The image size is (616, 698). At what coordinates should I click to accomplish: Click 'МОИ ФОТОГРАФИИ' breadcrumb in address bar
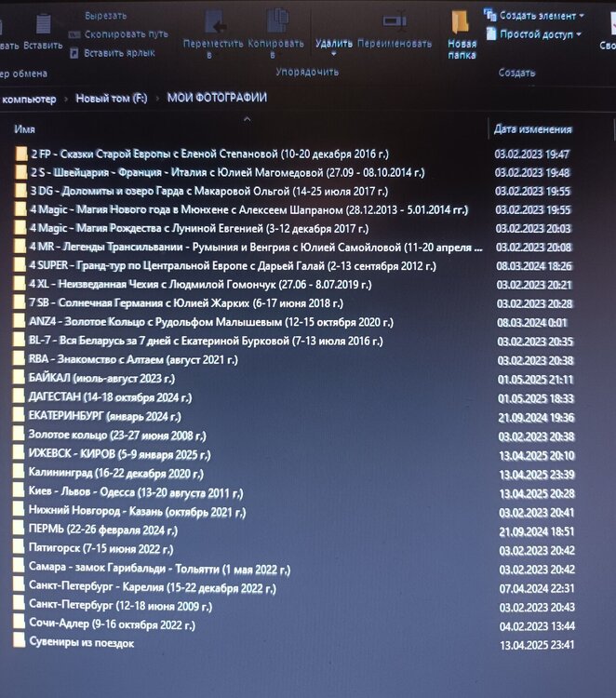pos(216,98)
